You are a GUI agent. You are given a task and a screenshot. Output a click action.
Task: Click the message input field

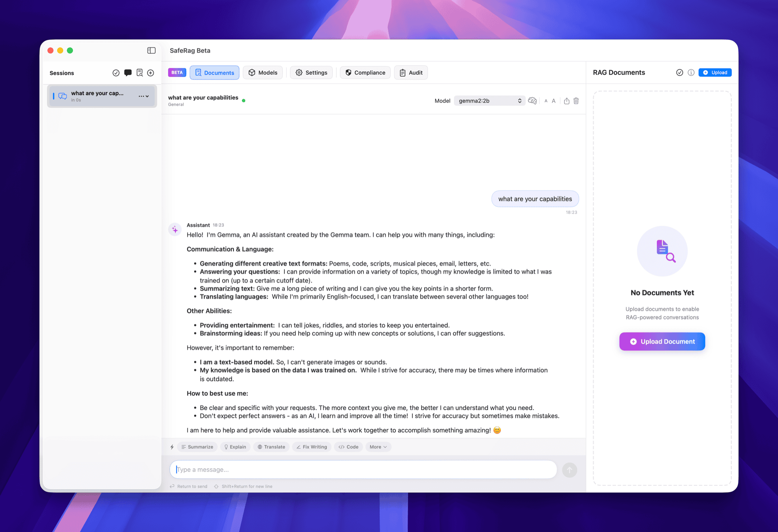(x=363, y=469)
